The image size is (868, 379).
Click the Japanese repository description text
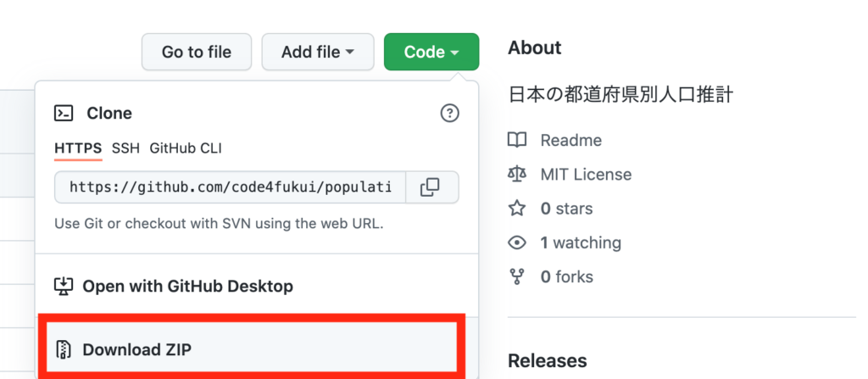620,95
